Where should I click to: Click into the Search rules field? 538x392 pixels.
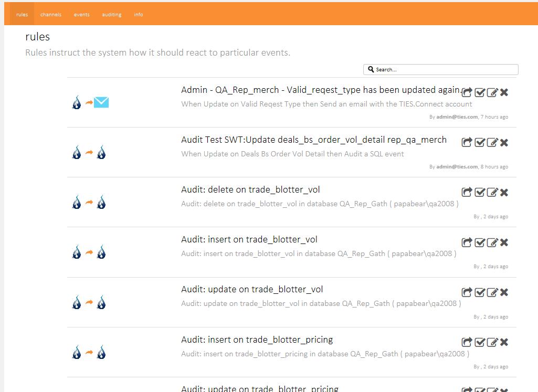coord(444,69)
